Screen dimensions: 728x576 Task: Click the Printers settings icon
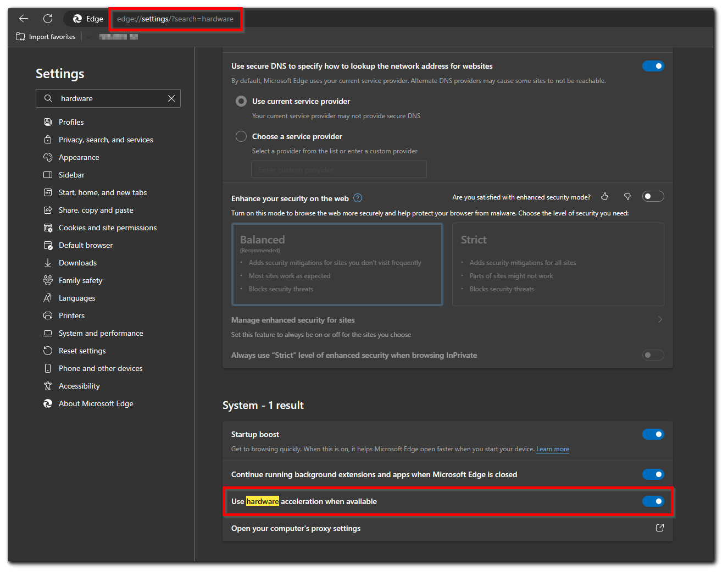tap(48, 315)
